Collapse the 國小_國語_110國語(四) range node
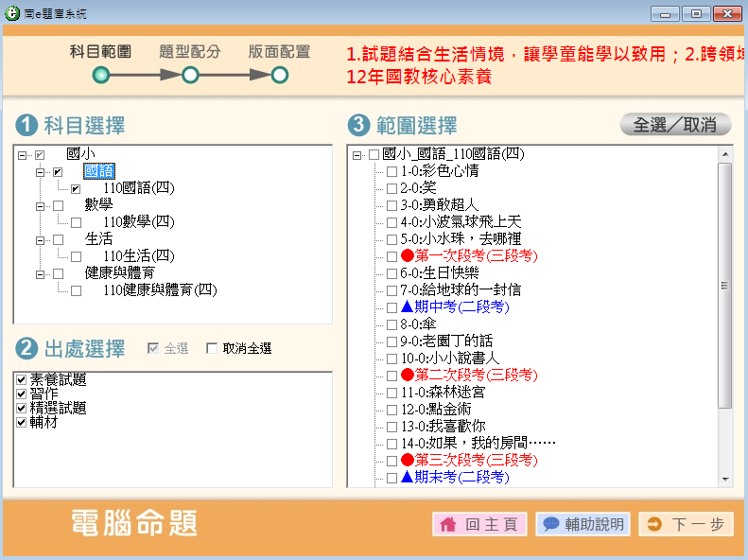 click(x=357, y=155)
